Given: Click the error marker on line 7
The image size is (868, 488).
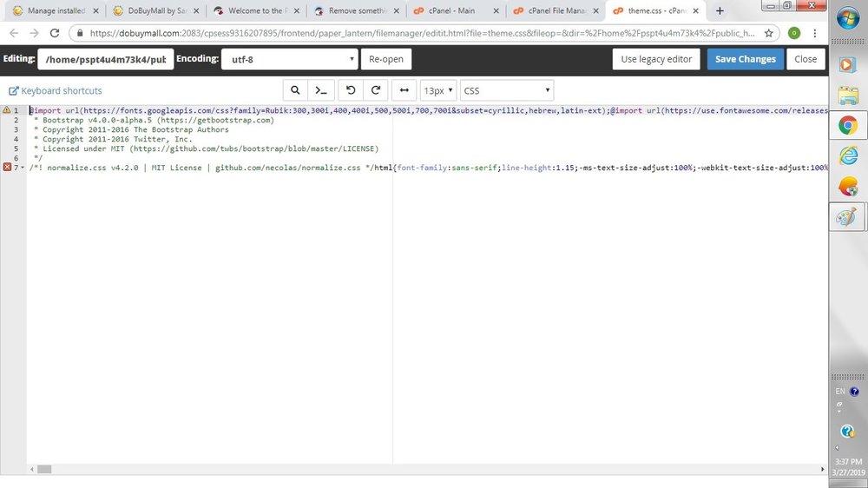Looking at the screenshot, I should [7, 168].
